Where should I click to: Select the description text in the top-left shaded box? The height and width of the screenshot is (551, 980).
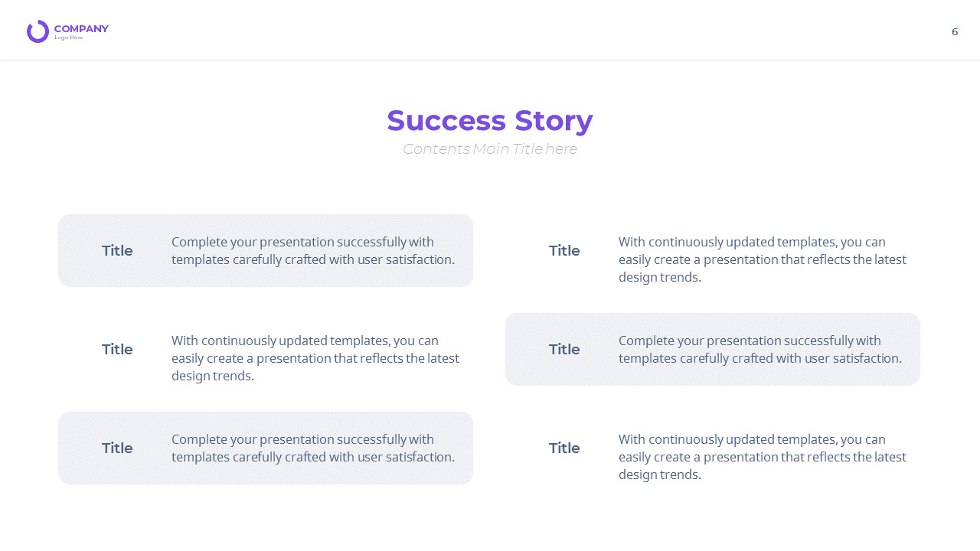(313, 250)
